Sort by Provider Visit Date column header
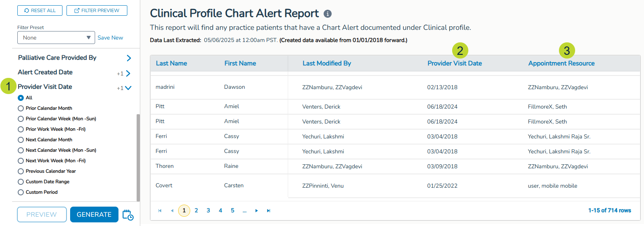The width and height of the screenshot is (644, 226). 455,63
